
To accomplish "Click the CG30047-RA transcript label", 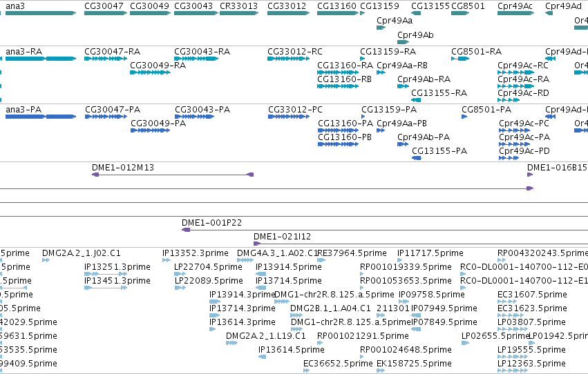I will [x=112, y=51].
